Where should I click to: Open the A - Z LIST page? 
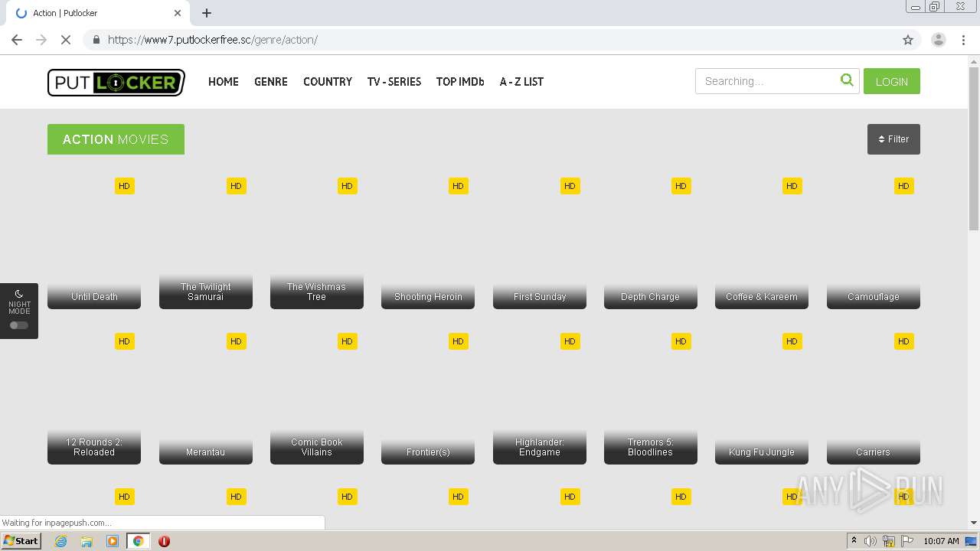(x=521, y=82)
